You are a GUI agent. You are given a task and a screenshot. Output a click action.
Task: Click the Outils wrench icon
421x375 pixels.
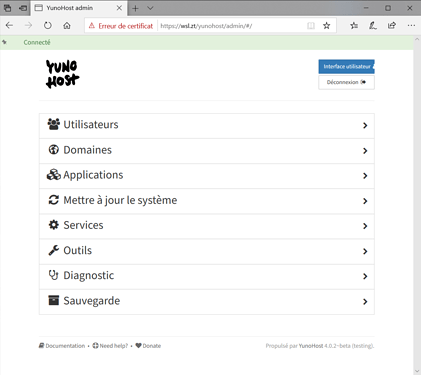point(53,250)
